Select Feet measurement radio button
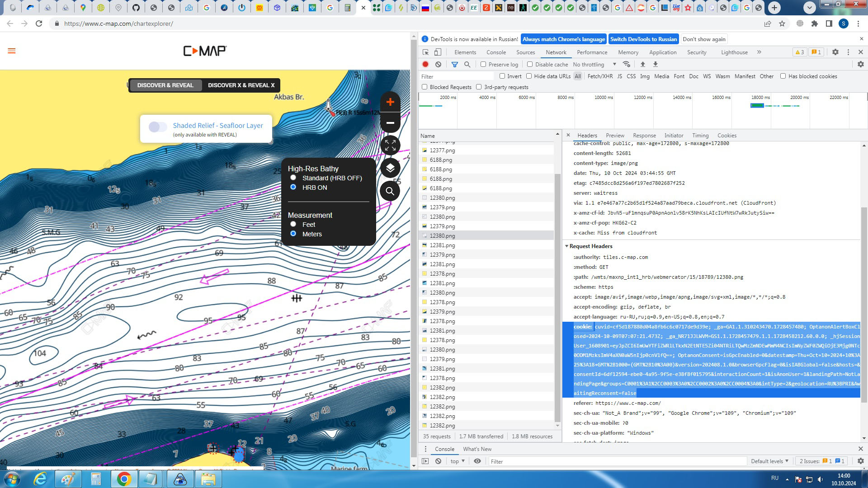 pos(293,224)
